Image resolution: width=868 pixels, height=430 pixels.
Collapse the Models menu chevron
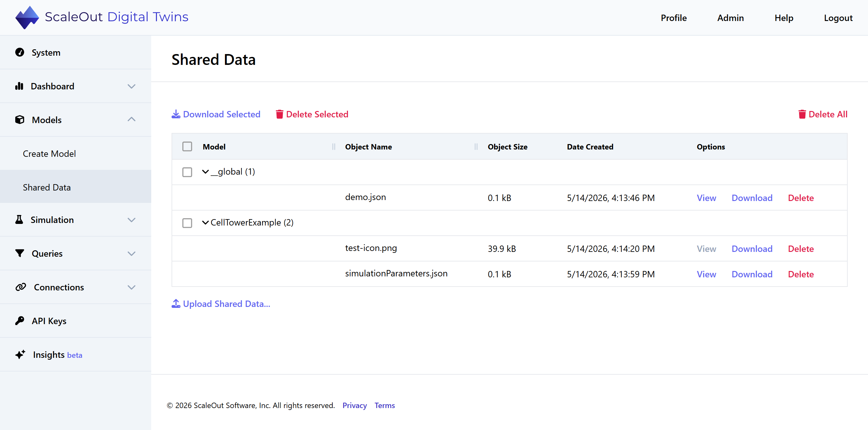(x=132, y=119)
